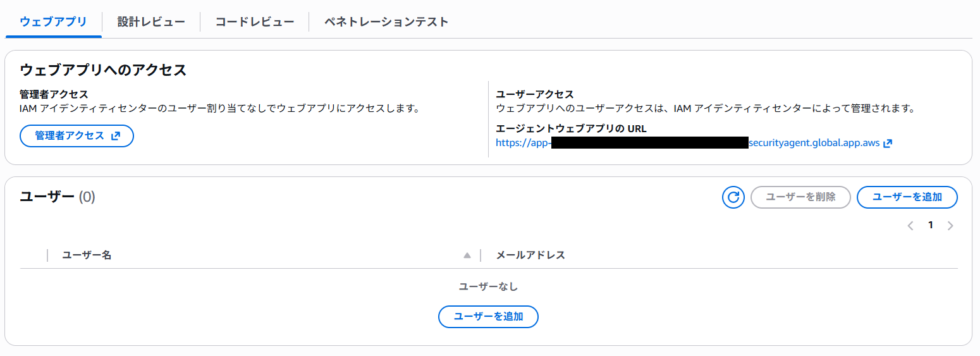Go to next page with right chevron
The height and width of the screenshot is (356, 980).
pos(950,226)
